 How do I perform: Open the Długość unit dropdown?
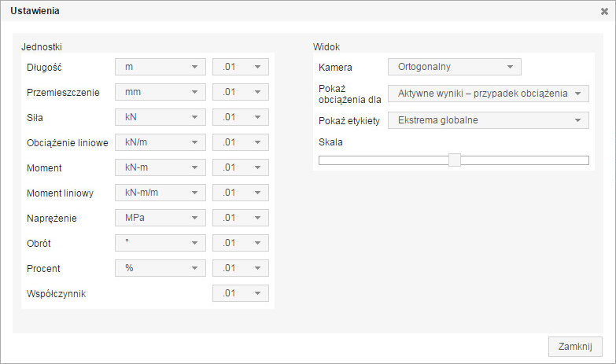[x=160, y=67]
